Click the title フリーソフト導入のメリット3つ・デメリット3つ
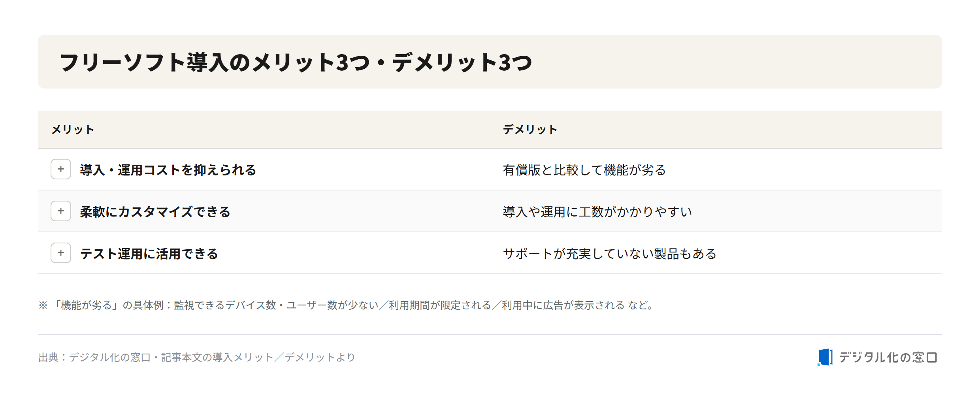 (296, 62)
